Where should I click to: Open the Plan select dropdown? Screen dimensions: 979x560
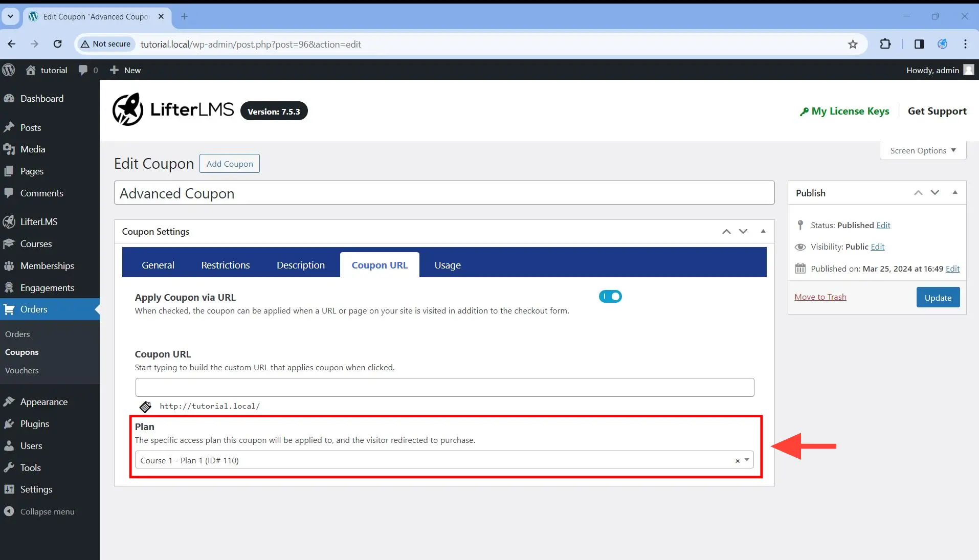pos(444,460)
